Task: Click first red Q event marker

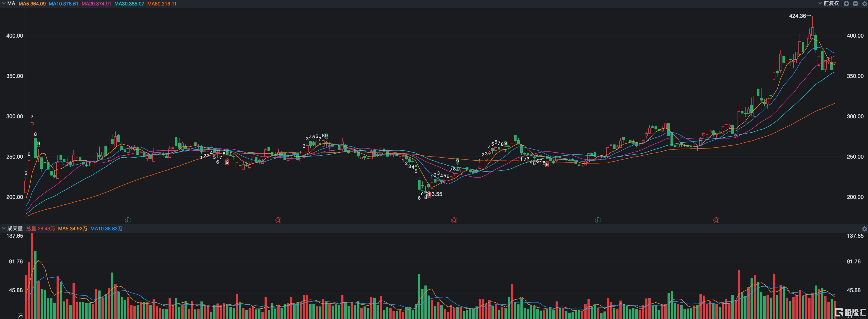Action: click(278, 220)
